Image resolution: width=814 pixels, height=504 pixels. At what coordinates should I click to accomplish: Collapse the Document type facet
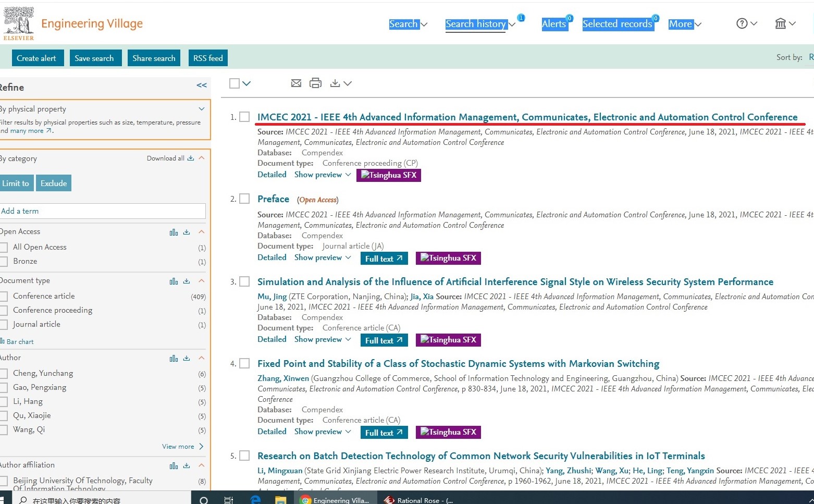(202, 281)
